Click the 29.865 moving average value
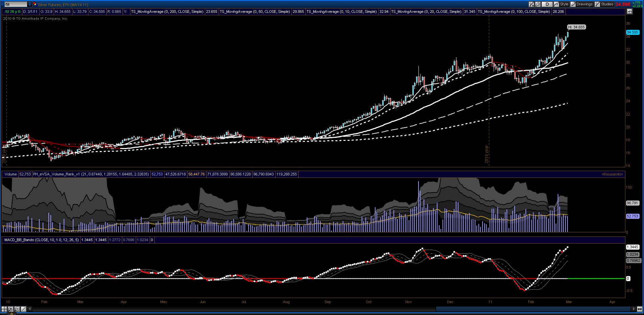Viewport: 644px width, 315px height. pos(298,12)
